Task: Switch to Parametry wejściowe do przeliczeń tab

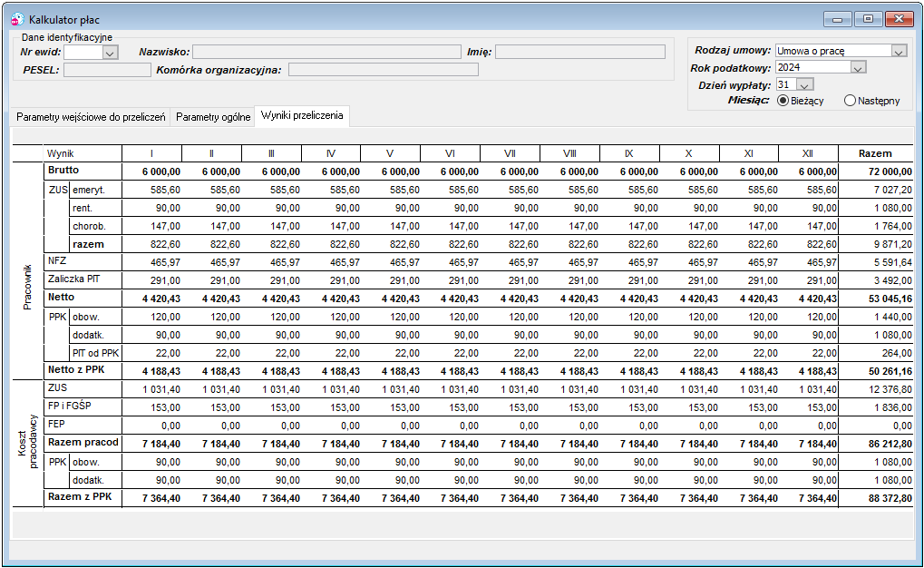Action: click(91, 117)
